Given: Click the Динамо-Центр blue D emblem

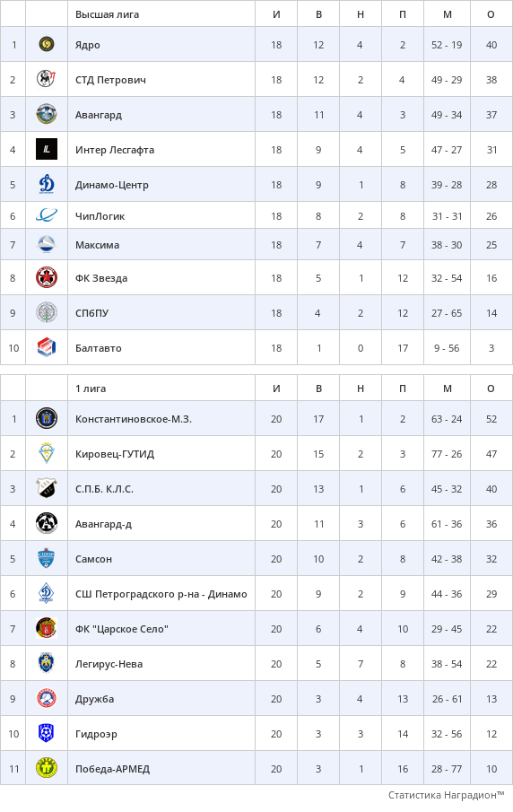Looking at the screenshot, I should pyautogui.click(x=47, y=184).
